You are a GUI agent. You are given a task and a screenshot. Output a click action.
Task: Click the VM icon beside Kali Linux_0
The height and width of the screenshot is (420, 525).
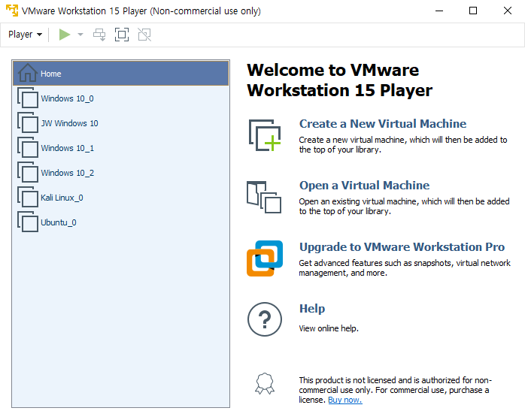click(x=28, y=197)
